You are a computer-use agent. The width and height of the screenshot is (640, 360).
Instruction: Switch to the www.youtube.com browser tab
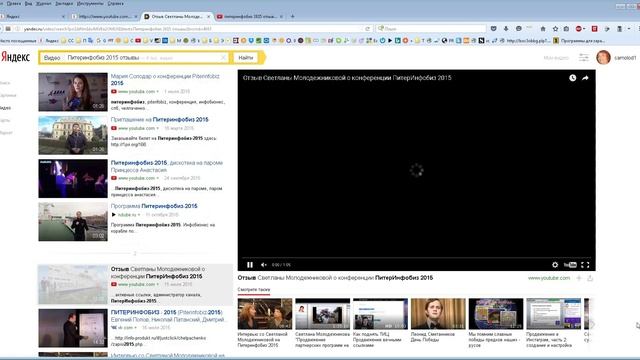tap(104, 16)
